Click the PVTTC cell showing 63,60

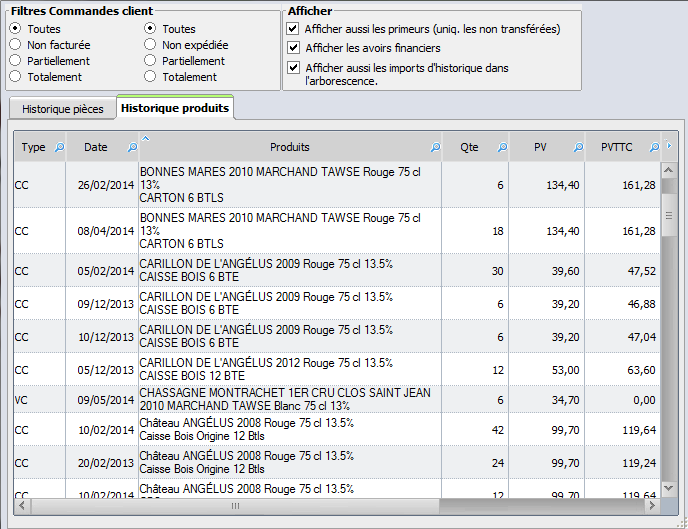point(623,369)
